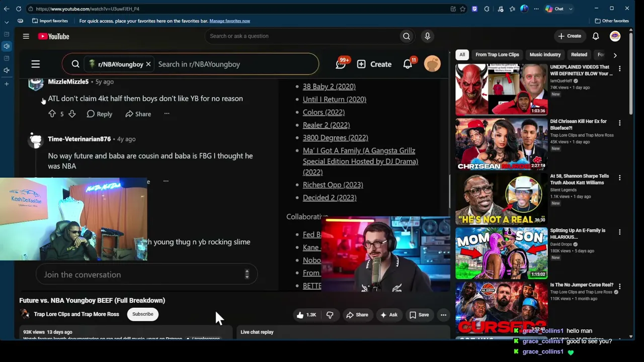
Task: Select the Music industry filter chip
Action: click(x=545, y=55)
